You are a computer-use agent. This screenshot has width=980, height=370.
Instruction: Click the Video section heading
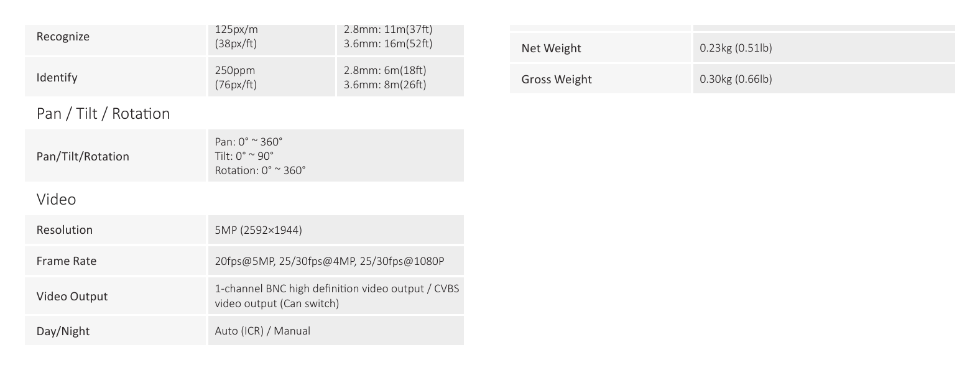click(56, 199)
